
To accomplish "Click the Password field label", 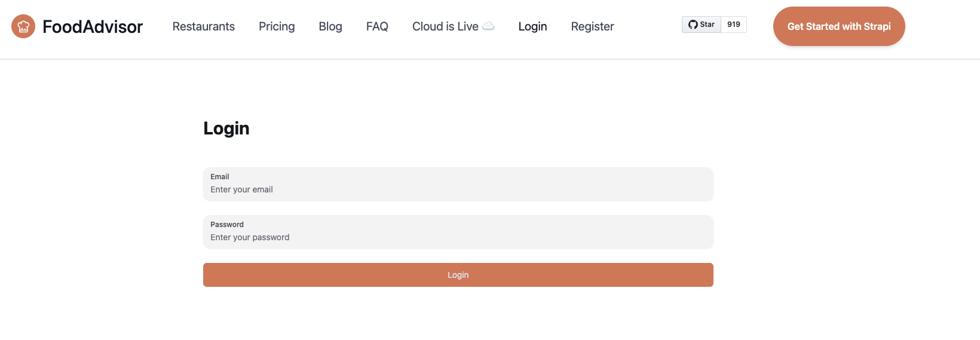I will (x=227, y=225).
